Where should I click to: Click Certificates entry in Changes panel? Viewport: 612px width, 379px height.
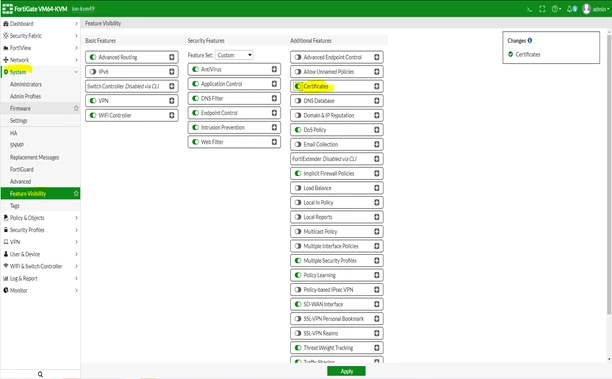point(528,54)
